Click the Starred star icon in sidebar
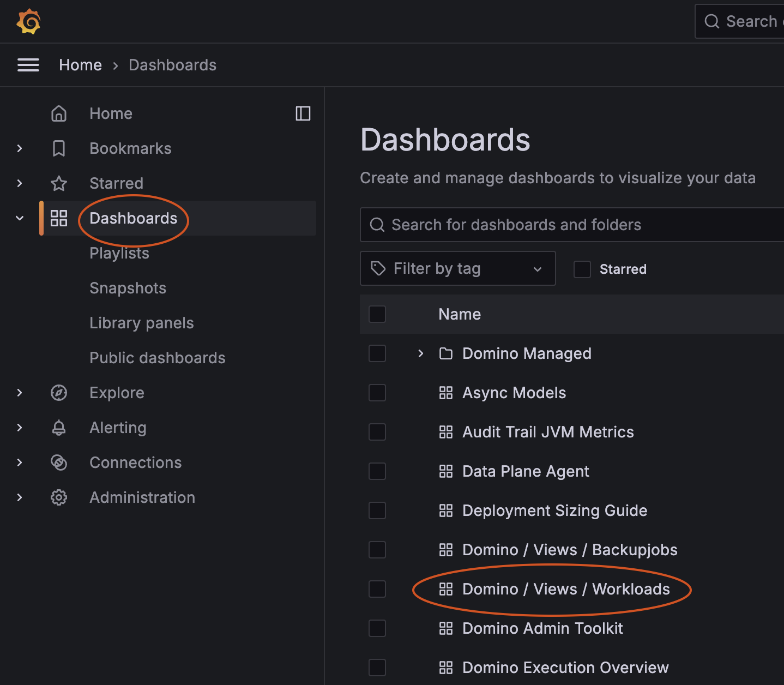This screenshot has height=685, width=784. click(59, 183)
